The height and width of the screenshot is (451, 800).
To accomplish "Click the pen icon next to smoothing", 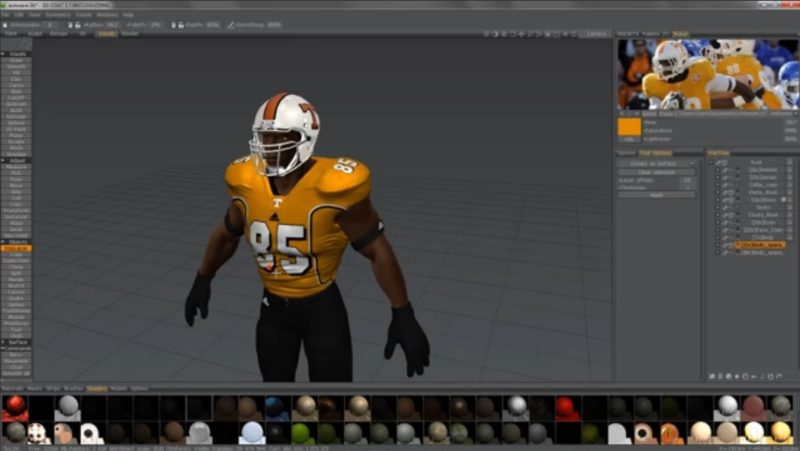I will (x=231, y=24).
